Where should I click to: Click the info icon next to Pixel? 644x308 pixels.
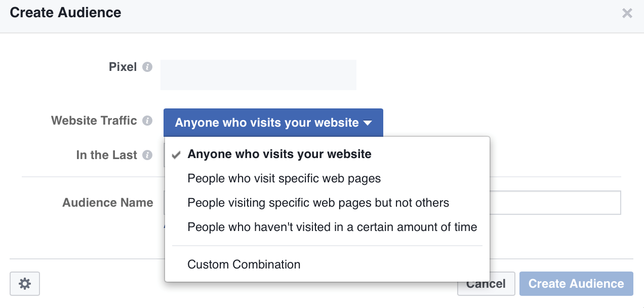point(147,67)
